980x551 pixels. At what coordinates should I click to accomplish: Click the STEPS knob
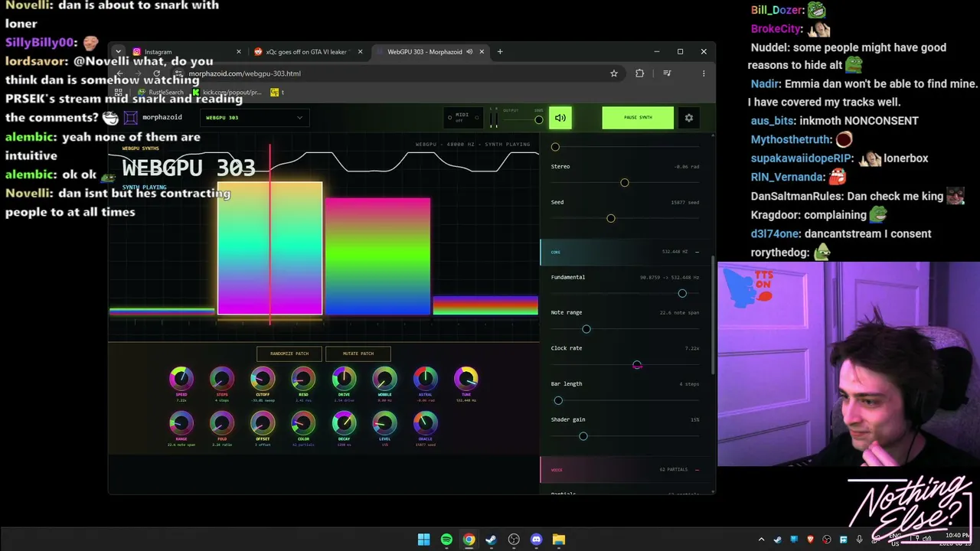coord(222,378)
